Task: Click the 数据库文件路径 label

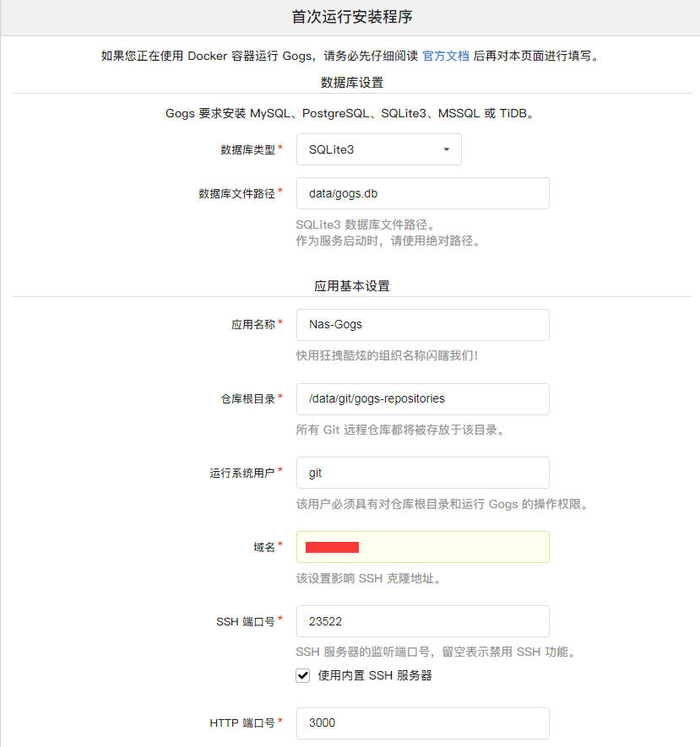Action: [x=236, y=193]
